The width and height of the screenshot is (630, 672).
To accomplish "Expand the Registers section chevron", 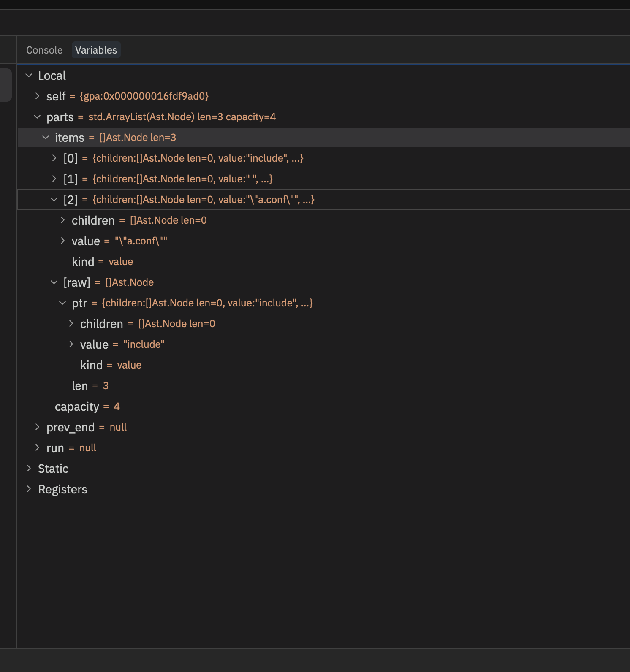I will [29, 489].
